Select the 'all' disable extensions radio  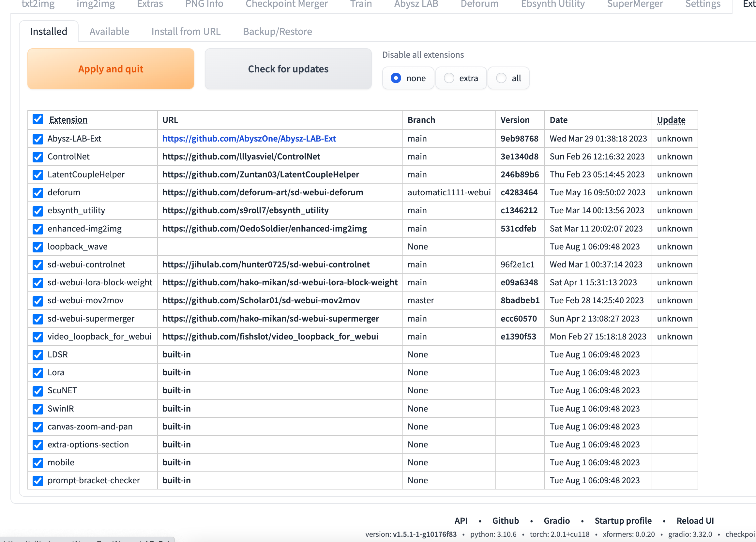[x=501, y=78]
